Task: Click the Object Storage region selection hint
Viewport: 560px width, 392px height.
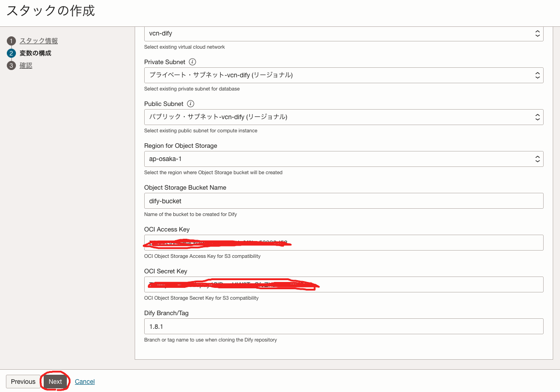Action: click(x=213, y=172)
